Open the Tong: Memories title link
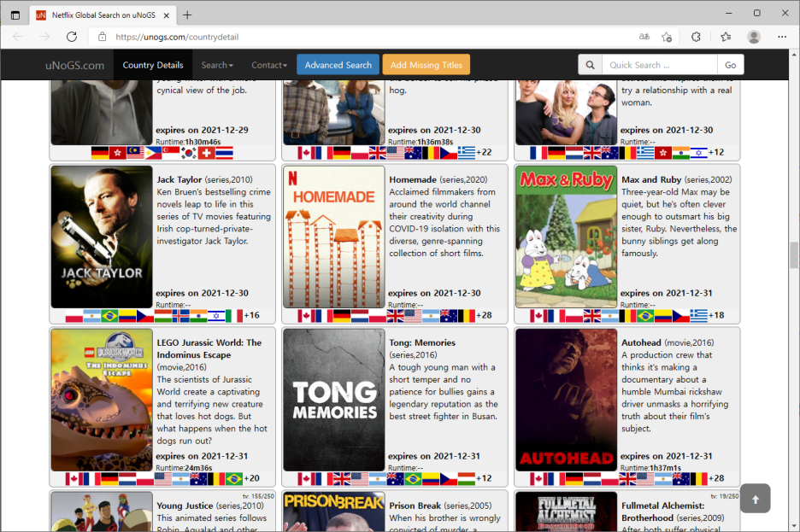 click(x=422, y=342)
